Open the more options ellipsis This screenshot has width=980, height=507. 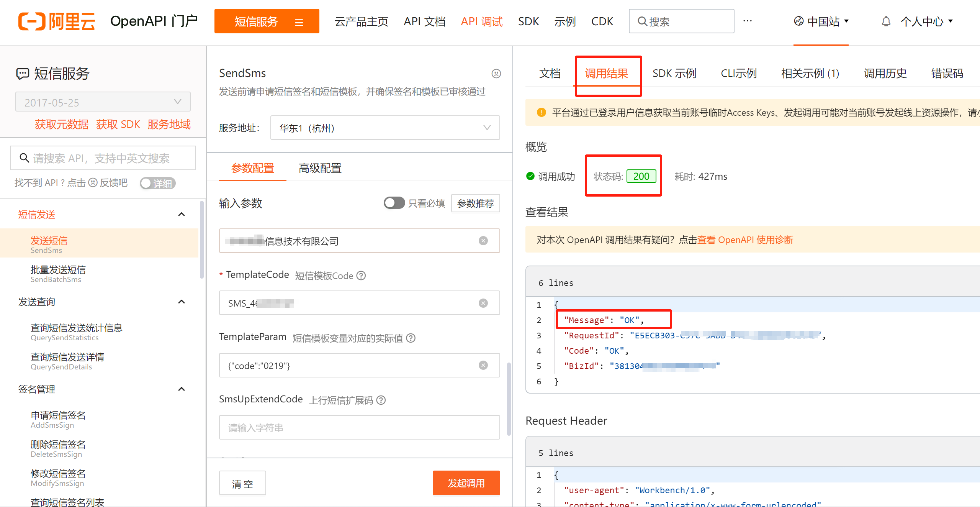click(747, 21)
